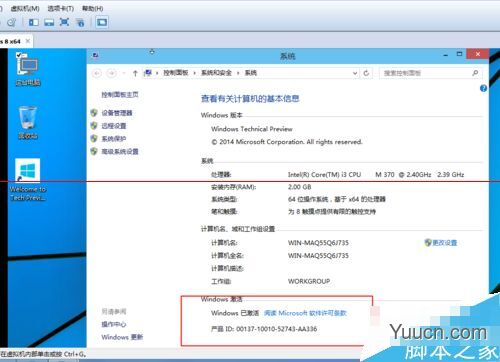Image resolution: width=500 pixels, height=362 pixels.
Task: Click 系统和安全 in the breadcrumb
Action: point(216,73)
